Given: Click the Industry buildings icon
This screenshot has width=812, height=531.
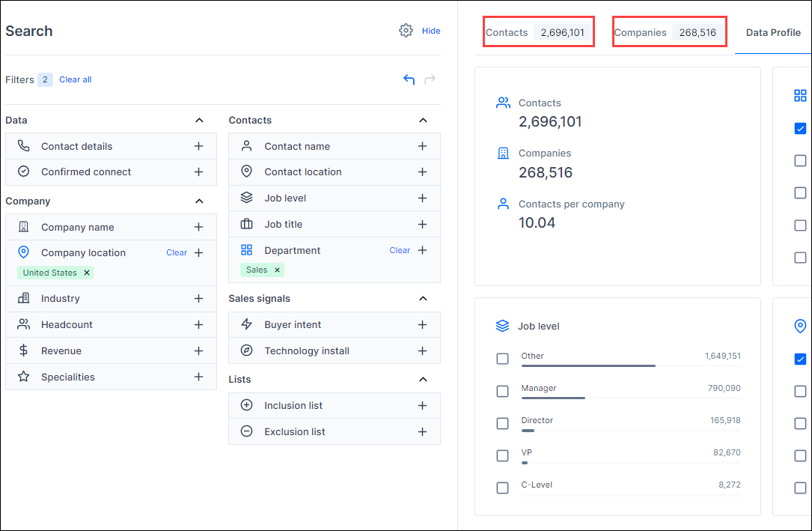Looking at the screenshot, I should coord(24,298).
